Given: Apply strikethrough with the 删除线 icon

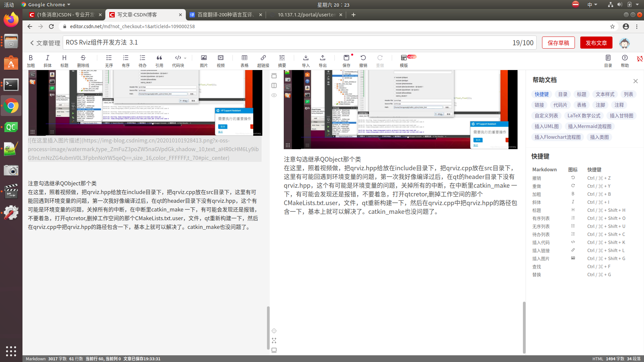Looking at the screenshot, I should point(83,58).
